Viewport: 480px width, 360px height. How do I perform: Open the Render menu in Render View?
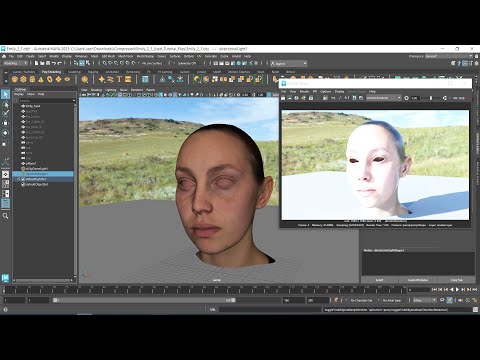304,91
